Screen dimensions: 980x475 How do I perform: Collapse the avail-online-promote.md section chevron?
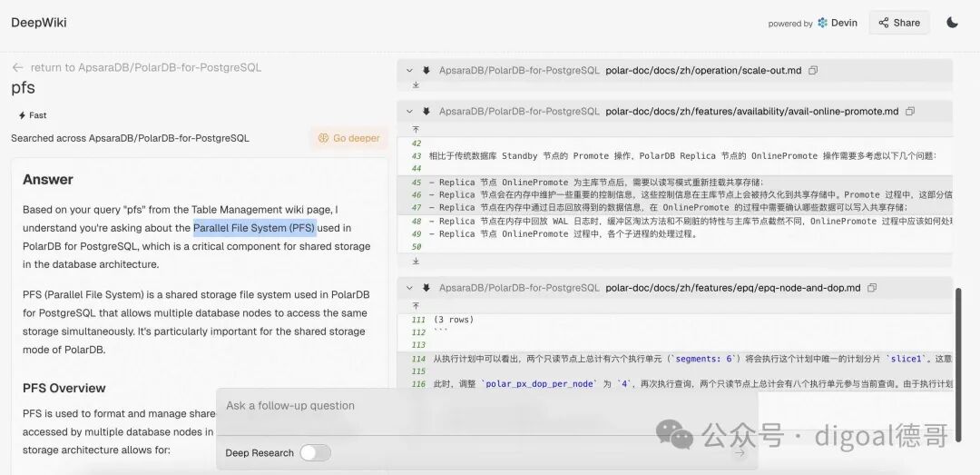click(409, 112)
